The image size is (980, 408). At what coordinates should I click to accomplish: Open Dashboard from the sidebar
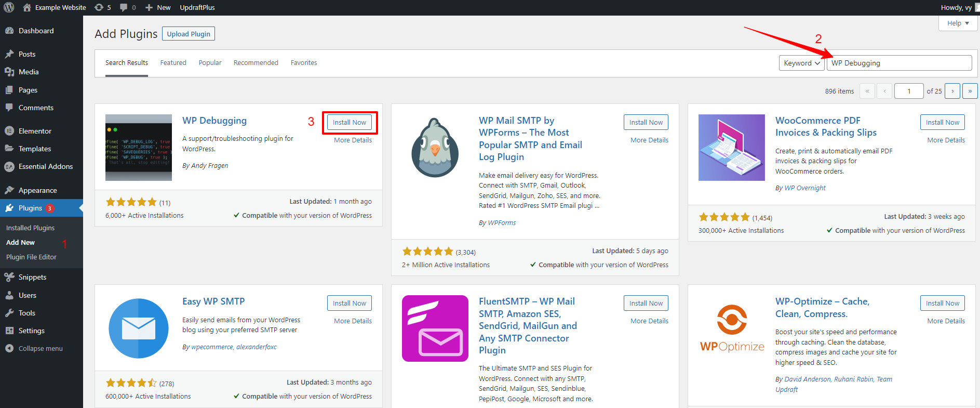36,31
